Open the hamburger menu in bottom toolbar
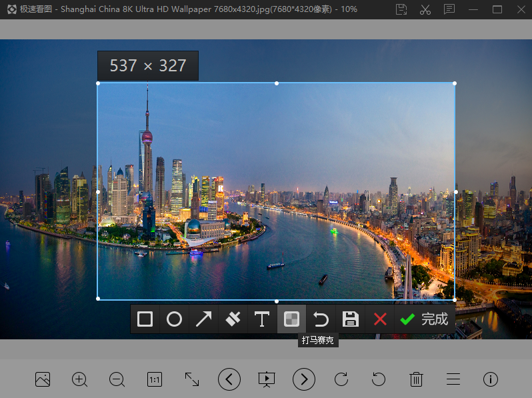The height and width of the screenshot is (398, 532). [453, 379]
